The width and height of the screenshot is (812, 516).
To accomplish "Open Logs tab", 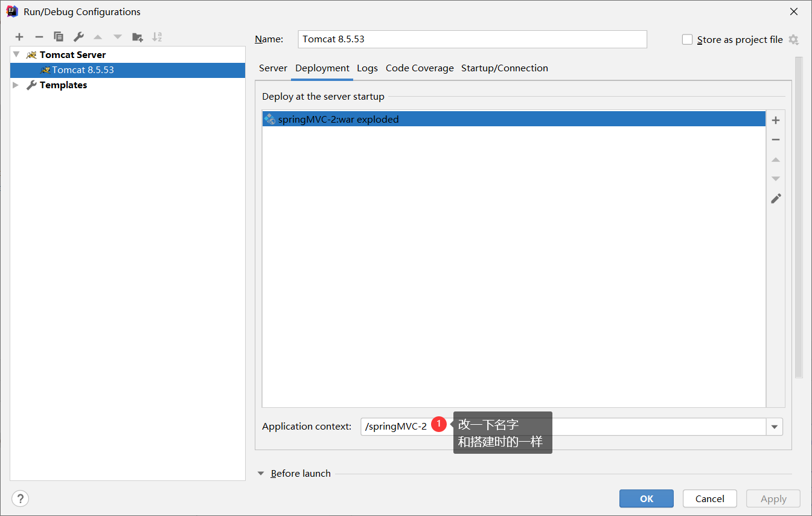I will click(x=367, y=68).
